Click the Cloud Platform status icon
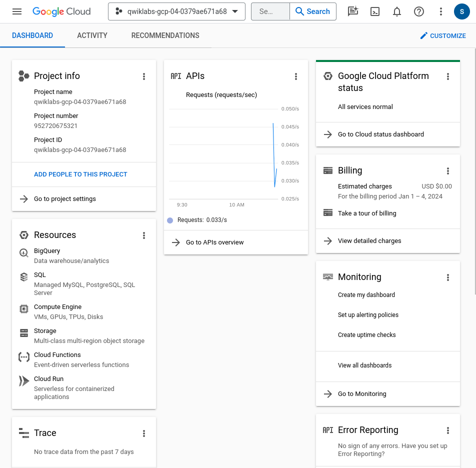476x468 pixels. click(328, 76)
